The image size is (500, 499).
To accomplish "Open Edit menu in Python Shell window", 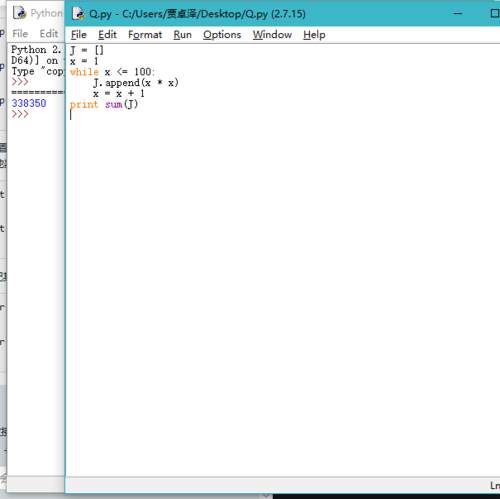I will (x=49, y=34).
